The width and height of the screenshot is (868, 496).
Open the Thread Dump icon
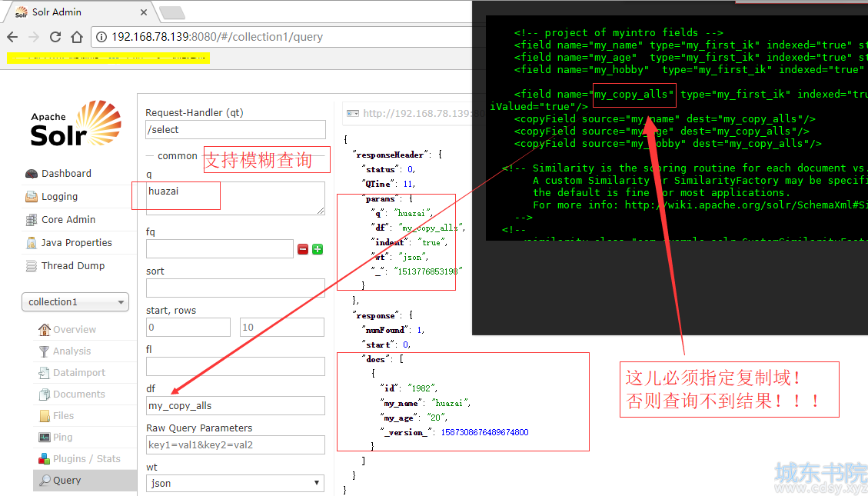(x=32, y=266)
